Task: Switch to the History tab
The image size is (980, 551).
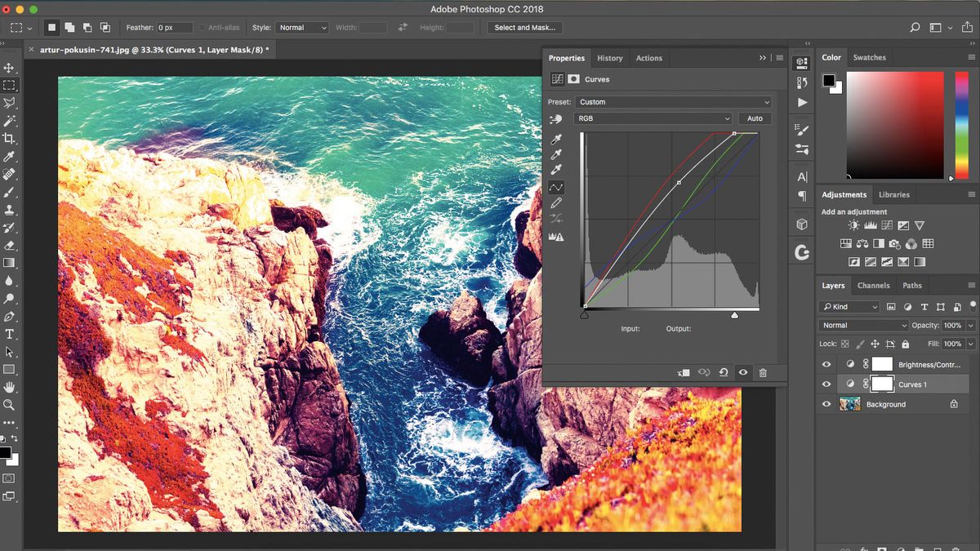Action: point(609,58)
